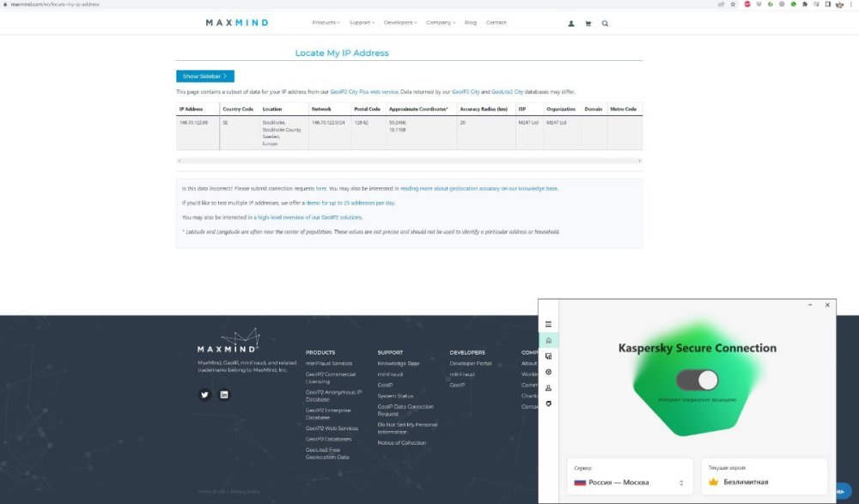The width and height of the screenshot is (859, 504).
Task: Open MaxMind user account icon
Action: point(571,23)
